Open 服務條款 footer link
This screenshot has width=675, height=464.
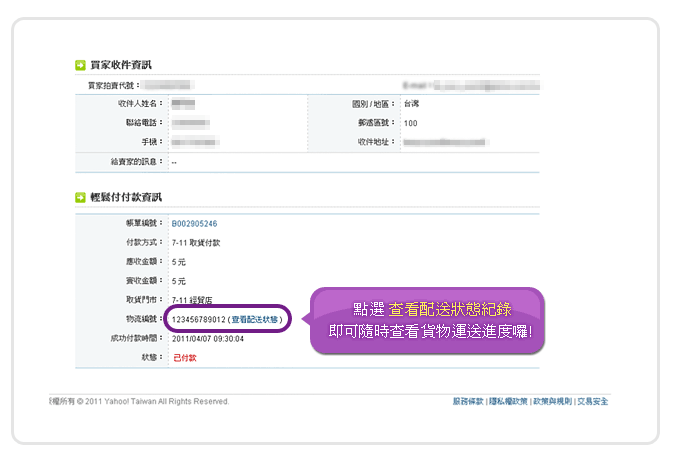click(468, 401)
